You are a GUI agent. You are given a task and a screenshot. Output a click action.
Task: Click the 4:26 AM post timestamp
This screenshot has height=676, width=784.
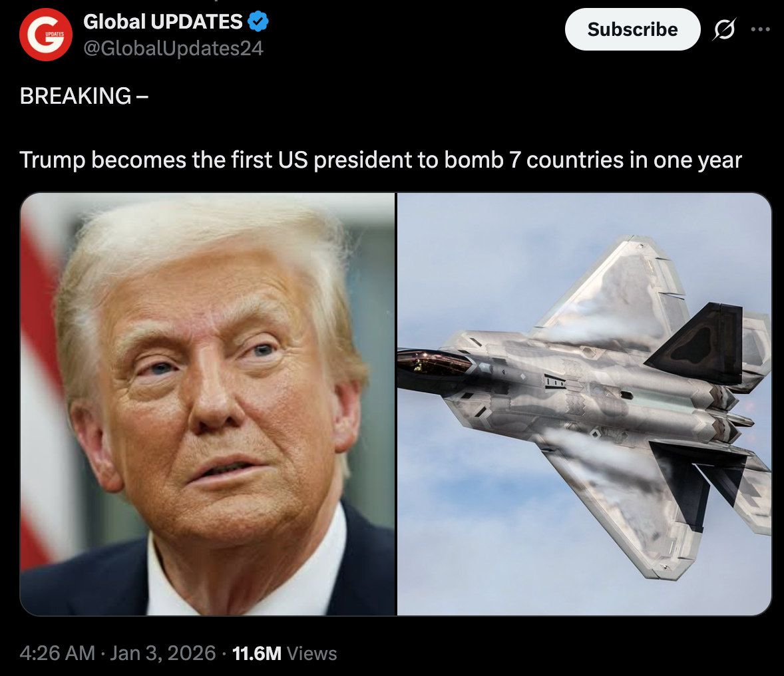(x=57, y=653)
